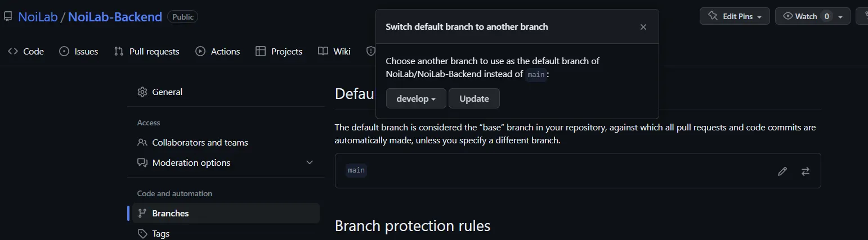Switch to the Projects tab
This screenshot has width=868, height=240.
coord(279,51)
